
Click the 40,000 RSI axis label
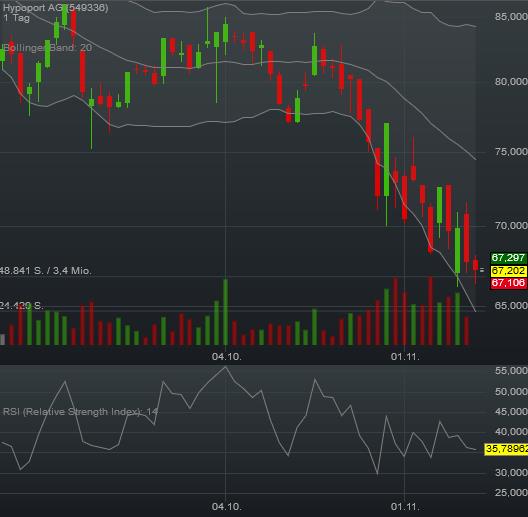(511, 431)
